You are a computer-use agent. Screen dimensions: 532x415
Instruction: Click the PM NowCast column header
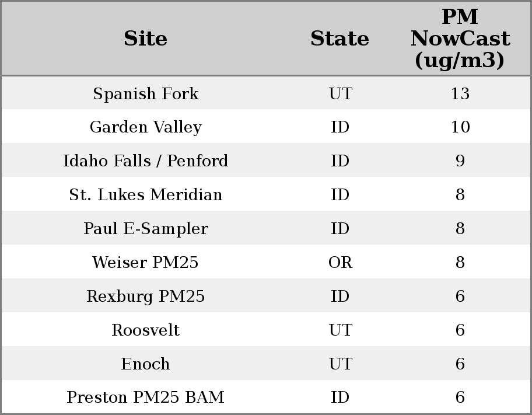[460, 39]
